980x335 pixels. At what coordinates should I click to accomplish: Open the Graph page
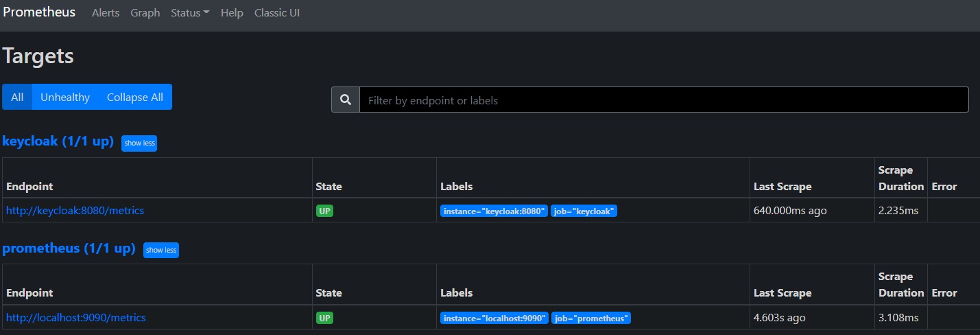(145, 13)
